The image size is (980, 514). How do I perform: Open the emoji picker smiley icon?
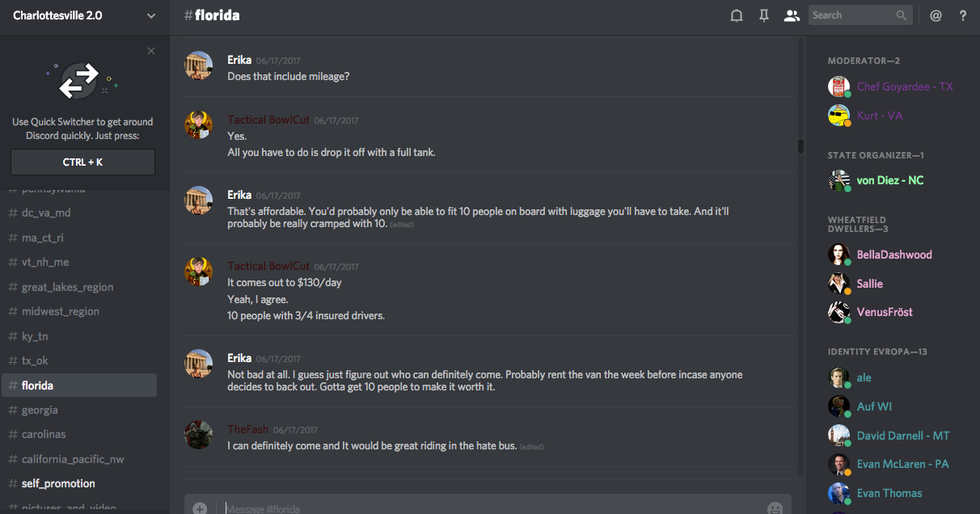pyautogui.click(x=775, y=508)
